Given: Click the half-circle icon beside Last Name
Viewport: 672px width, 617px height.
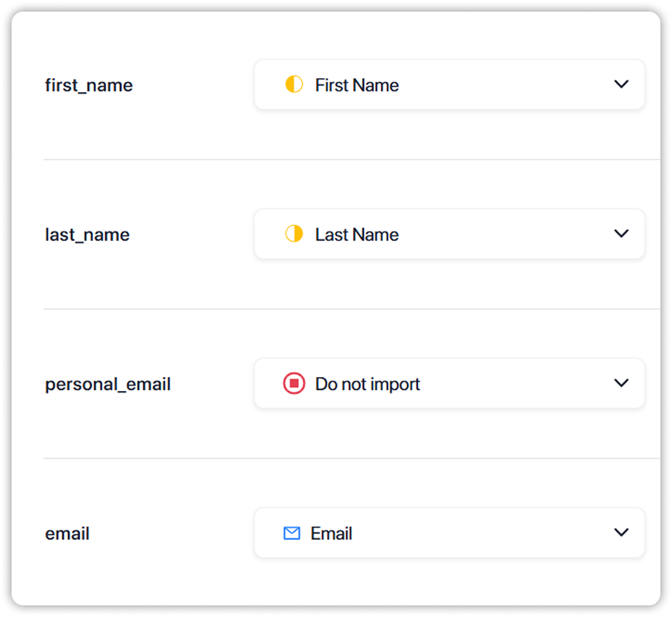Looking at the screenshot, I should click(x=294, y=234).
